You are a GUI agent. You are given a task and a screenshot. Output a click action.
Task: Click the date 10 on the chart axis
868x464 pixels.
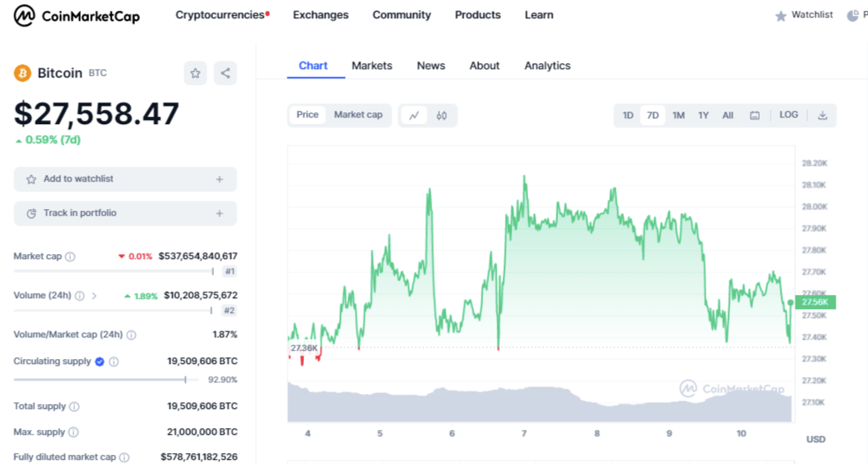tap(741, 433)
